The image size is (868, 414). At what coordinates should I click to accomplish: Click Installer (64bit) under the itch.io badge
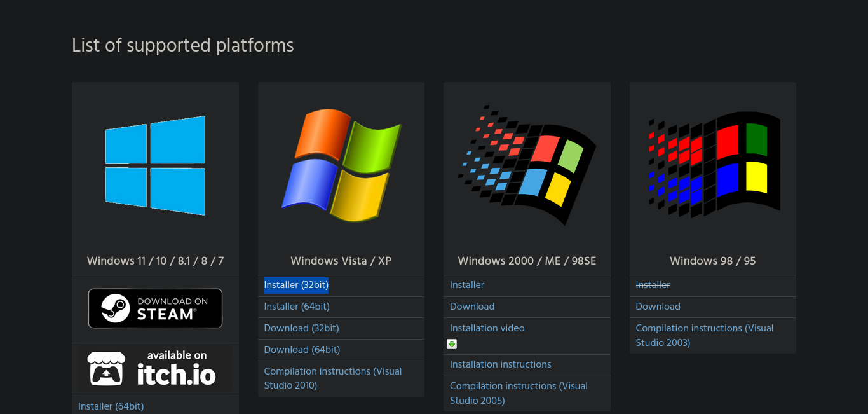pyautogui.click(x=111, y=406)
